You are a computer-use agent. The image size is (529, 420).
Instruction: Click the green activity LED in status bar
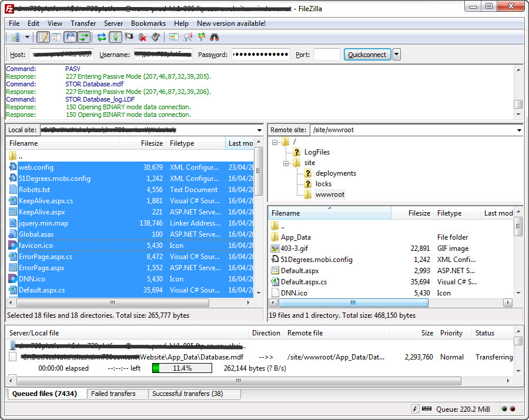pos(504,409)
